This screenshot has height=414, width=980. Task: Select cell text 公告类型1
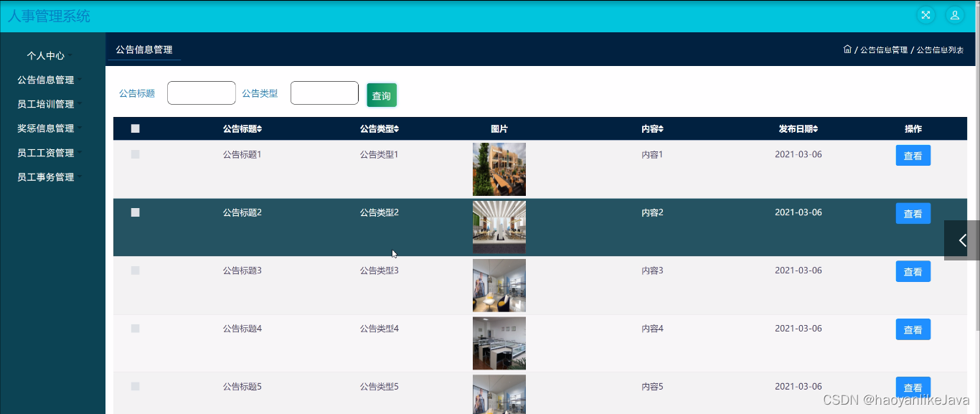(x=379, y=154)
